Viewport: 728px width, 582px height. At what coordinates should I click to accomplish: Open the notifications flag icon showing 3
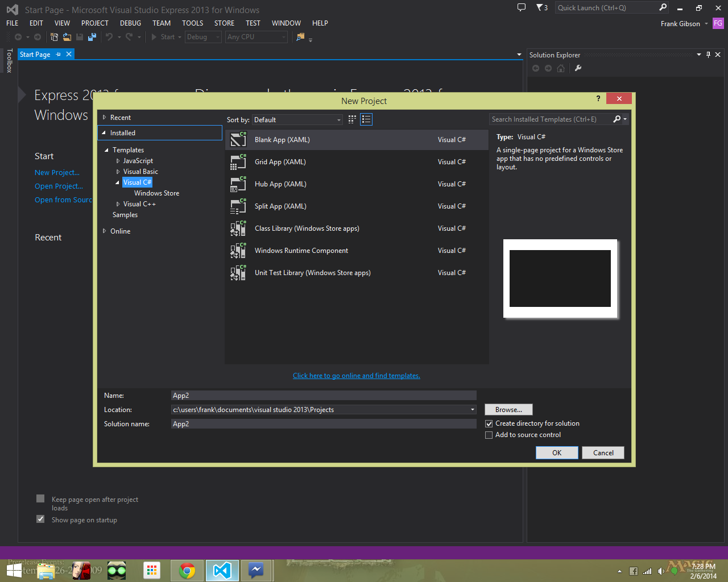[x=542, y=7]
